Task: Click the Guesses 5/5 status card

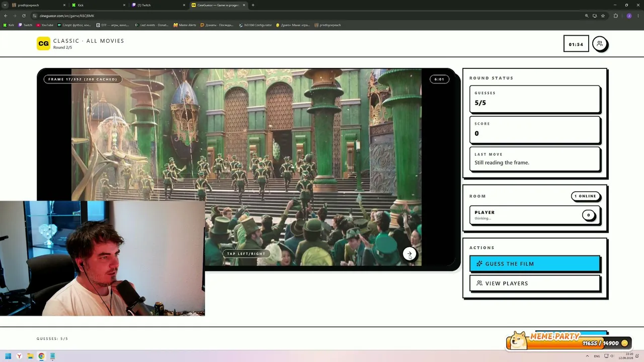Action: (x=534, y=99)
